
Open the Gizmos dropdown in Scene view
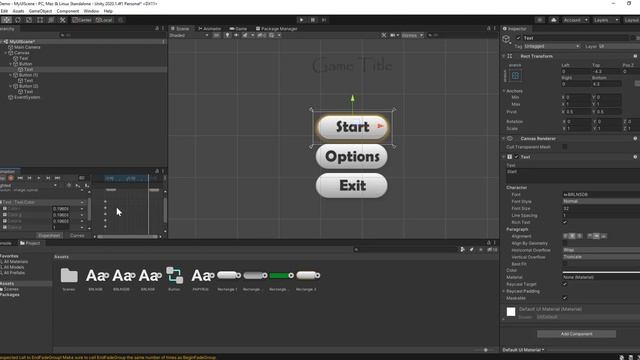tap(412, 35)
